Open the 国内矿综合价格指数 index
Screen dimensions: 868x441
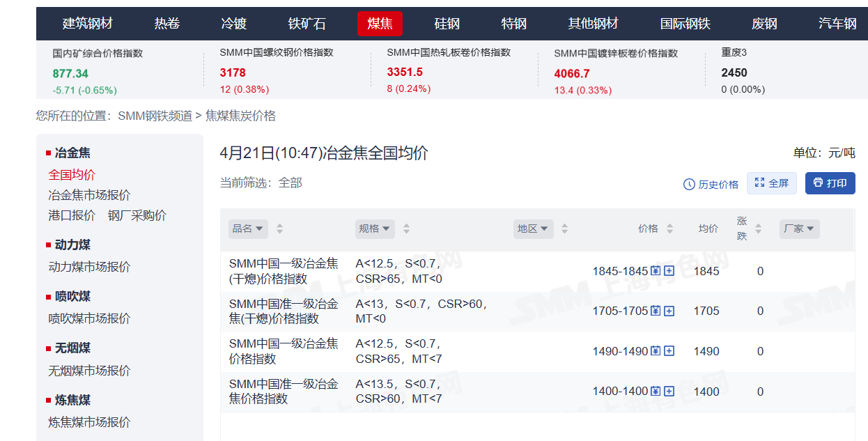point(98,53)
